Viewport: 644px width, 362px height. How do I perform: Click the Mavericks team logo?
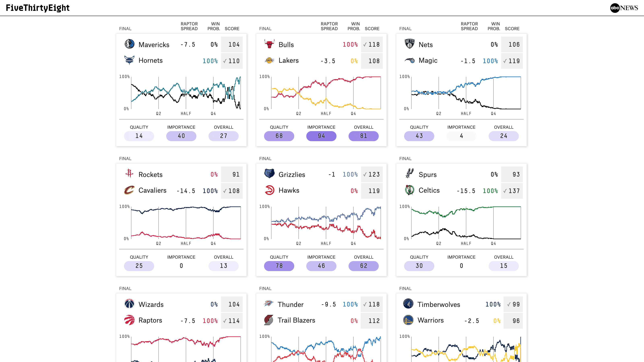tap(129, 44)
